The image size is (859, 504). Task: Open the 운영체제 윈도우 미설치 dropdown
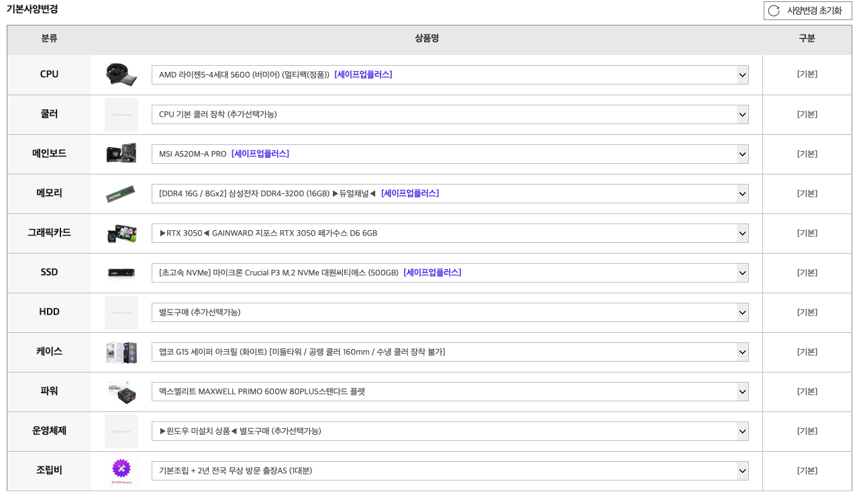450,431
